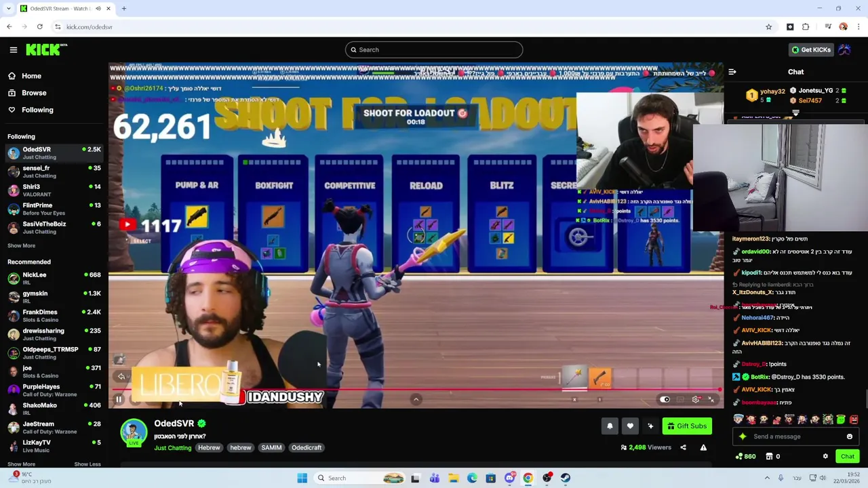868x488 pixels.
Task: Share the stream using the share icon
Action: tap(683, 447)
